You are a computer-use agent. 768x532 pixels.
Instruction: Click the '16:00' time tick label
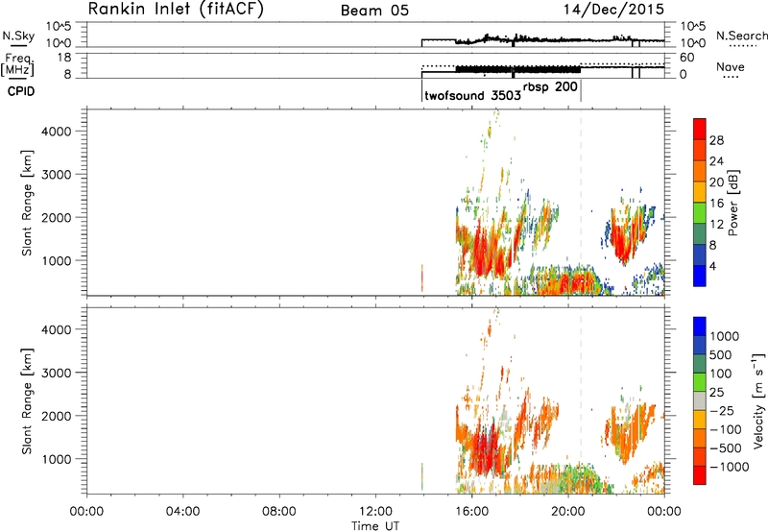coord(471,512)
